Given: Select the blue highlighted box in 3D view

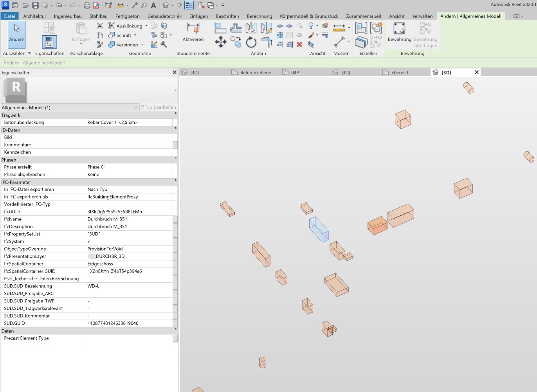Looking at the screenshot, I should (319, 229).
